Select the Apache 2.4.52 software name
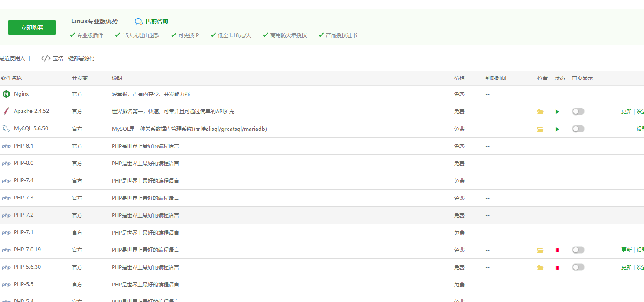Screen dimensions: 644x302 coord(31,111)
